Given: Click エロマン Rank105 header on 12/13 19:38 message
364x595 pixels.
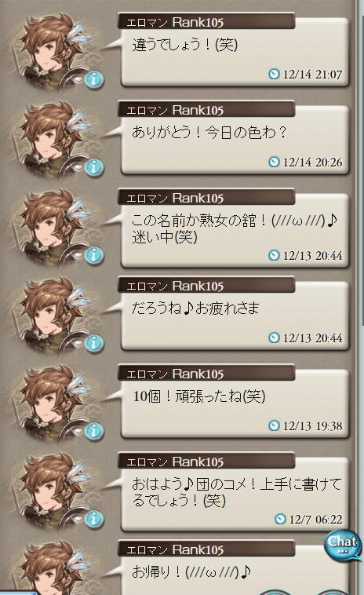Looking at the screenshot, I should [206, 373].
